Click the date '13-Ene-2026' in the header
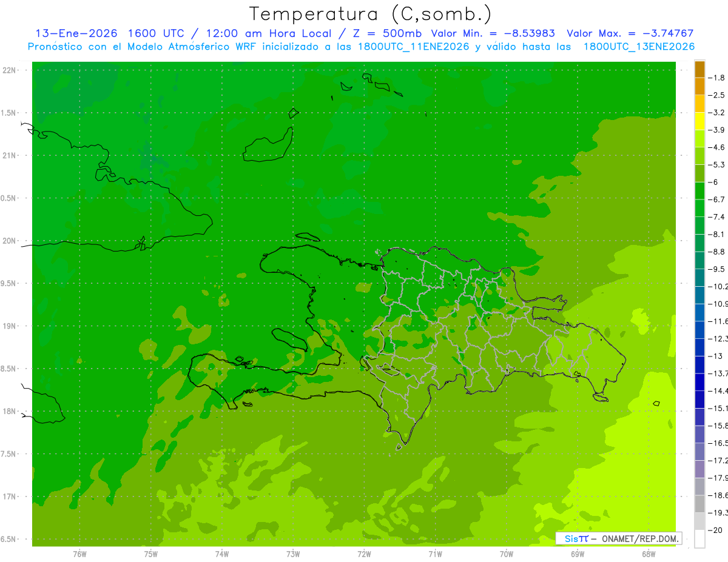The width and height of the screenshot is (728, 562). [x=76, y=33]
